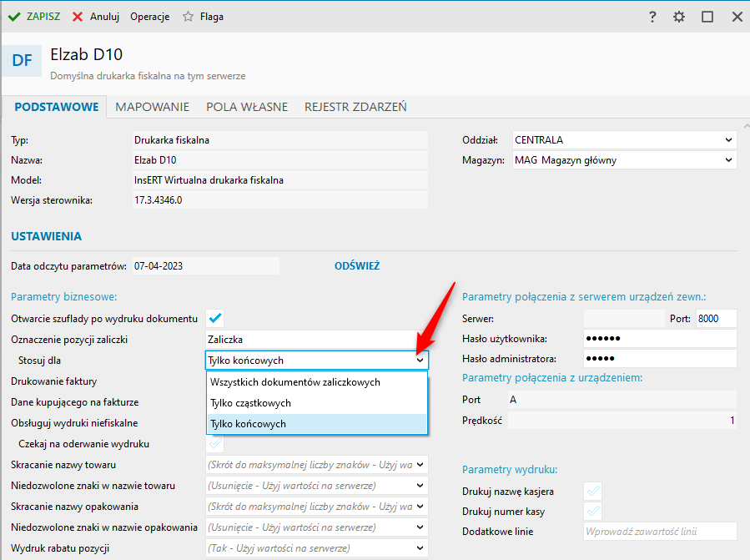Open the POLA WŁASNE tab
This screenshot has width=750, height=560.
coord(247,107)
